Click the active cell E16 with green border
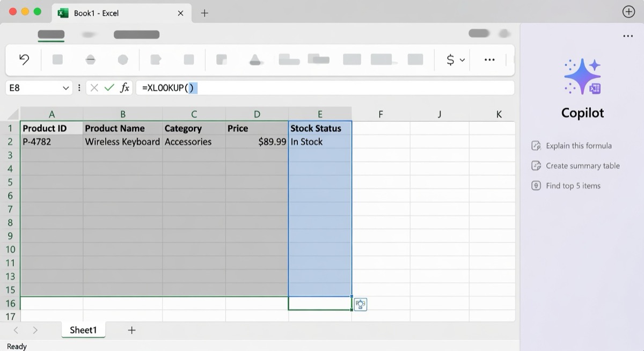This screenshot has width=644, height=351. click(x=320, y=303)
